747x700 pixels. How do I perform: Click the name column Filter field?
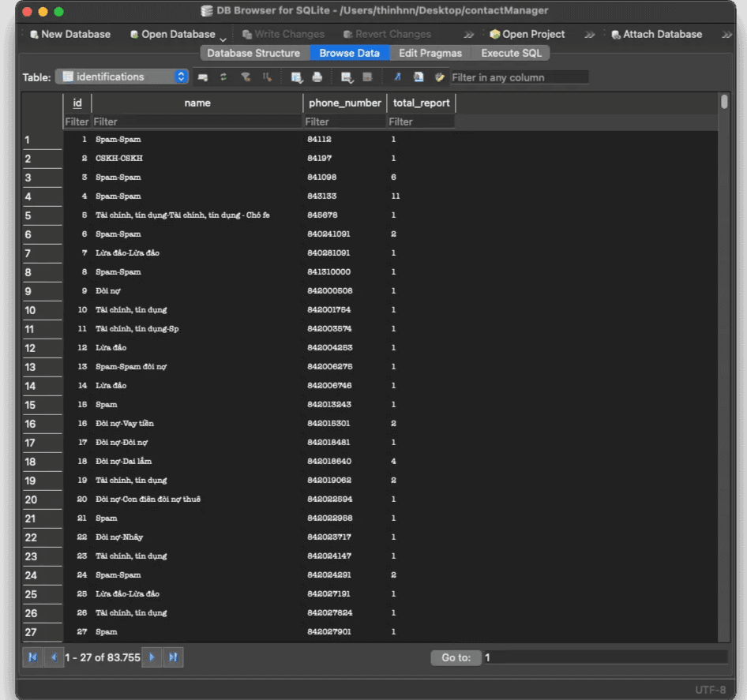click(x=197, y=122)
